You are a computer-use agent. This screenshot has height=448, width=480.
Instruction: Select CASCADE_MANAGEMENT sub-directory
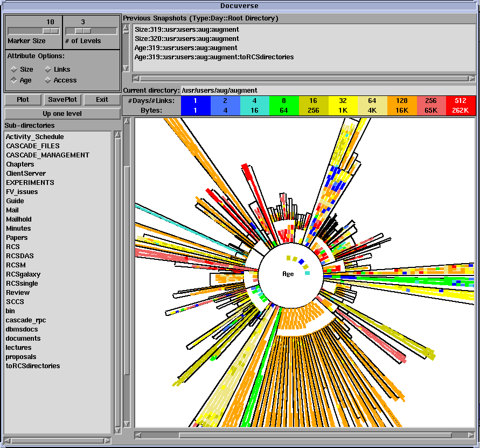click(x=48, y=155)
